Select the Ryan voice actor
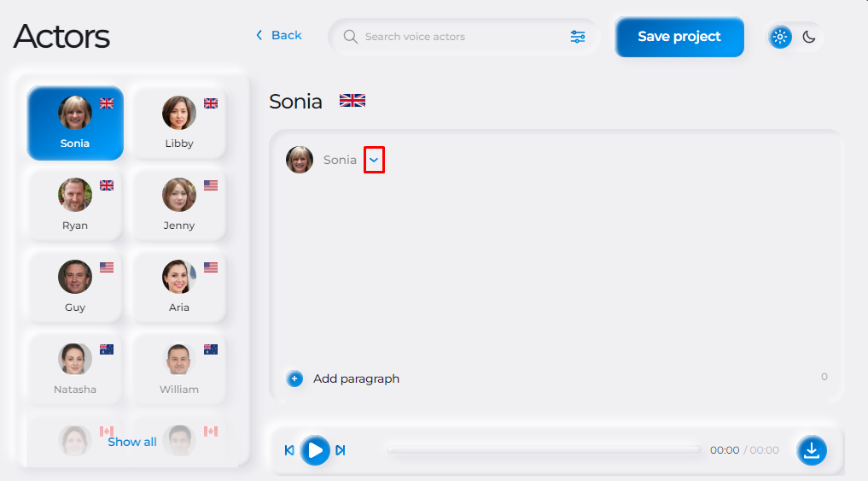Viewport: 868px width, 481px height. click(75, 205)
